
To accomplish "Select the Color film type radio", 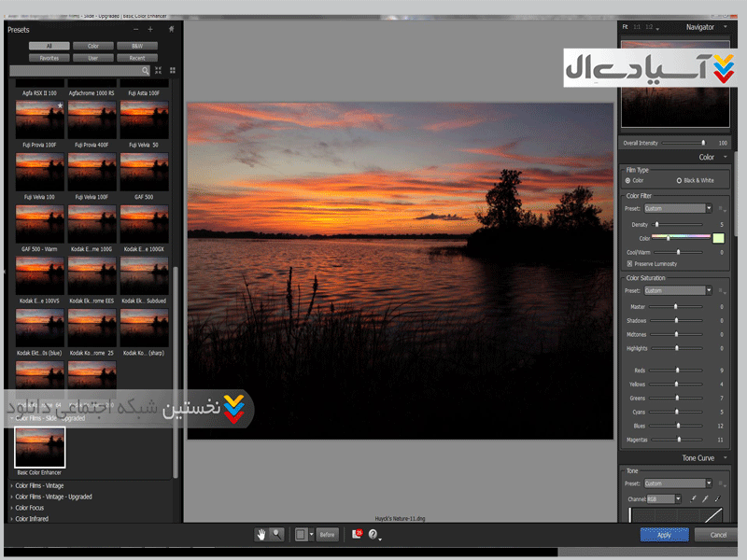I will click(628, 180).
